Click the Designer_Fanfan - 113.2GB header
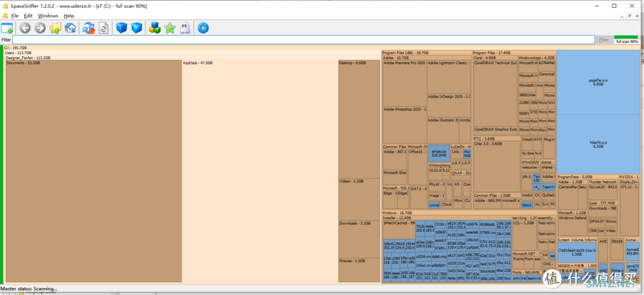This screenshot has height=295, width=644. click(x=192, y=58)
